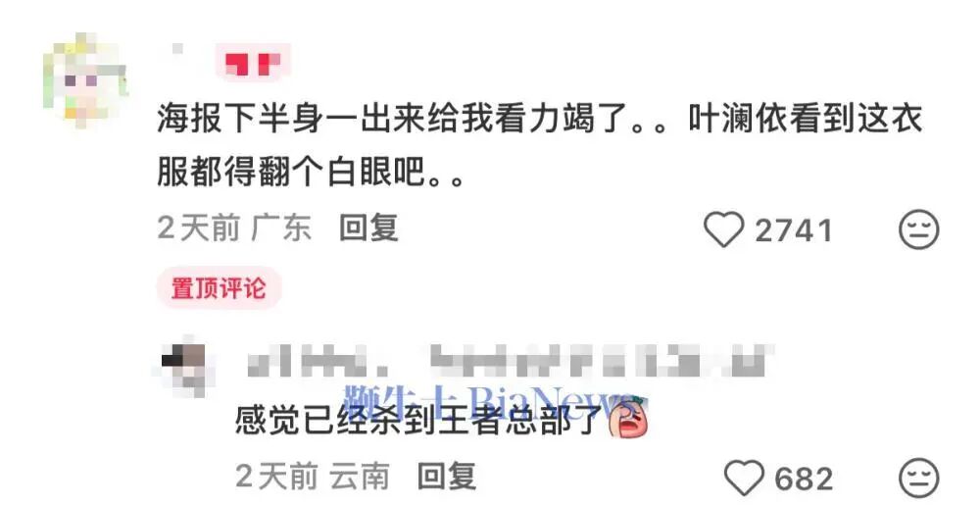
Task: Open the first commenter's pixelated avatar
Action: tap(85, 78)
